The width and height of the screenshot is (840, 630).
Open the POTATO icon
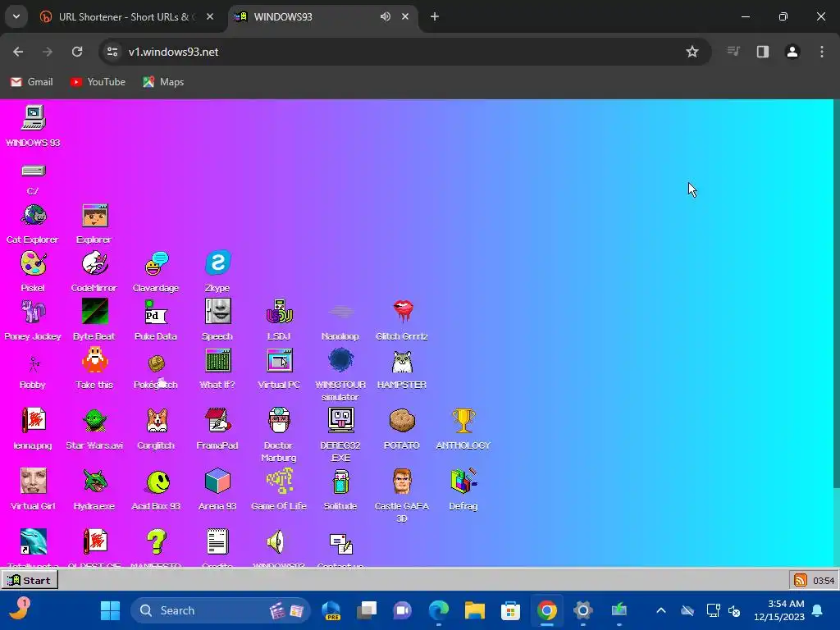point(402,421)
